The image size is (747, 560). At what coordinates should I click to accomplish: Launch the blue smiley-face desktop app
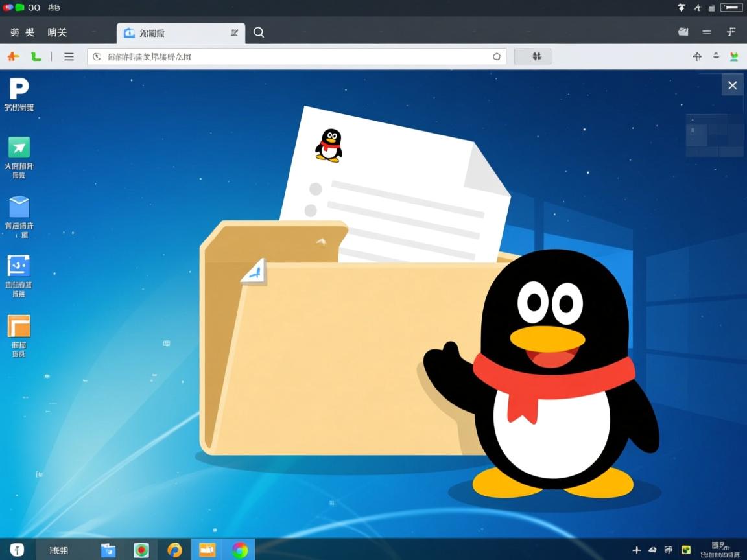19,266
